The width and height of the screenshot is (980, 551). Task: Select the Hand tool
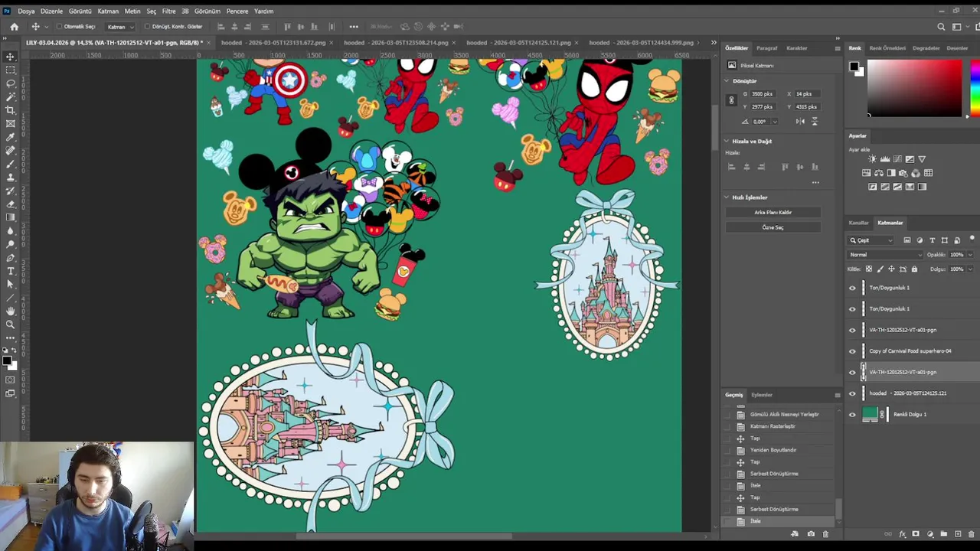click(x=11, y=311)
